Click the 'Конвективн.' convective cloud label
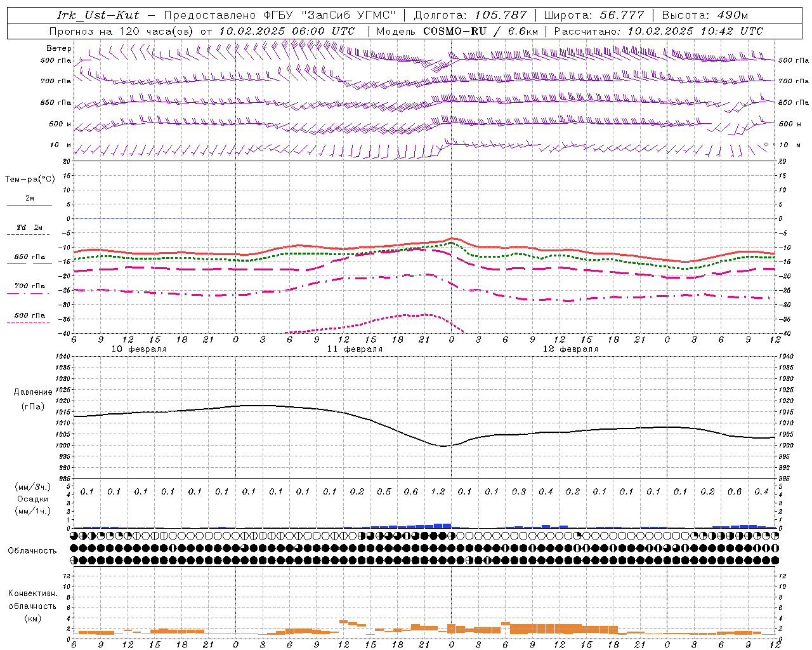 [32, 594]
